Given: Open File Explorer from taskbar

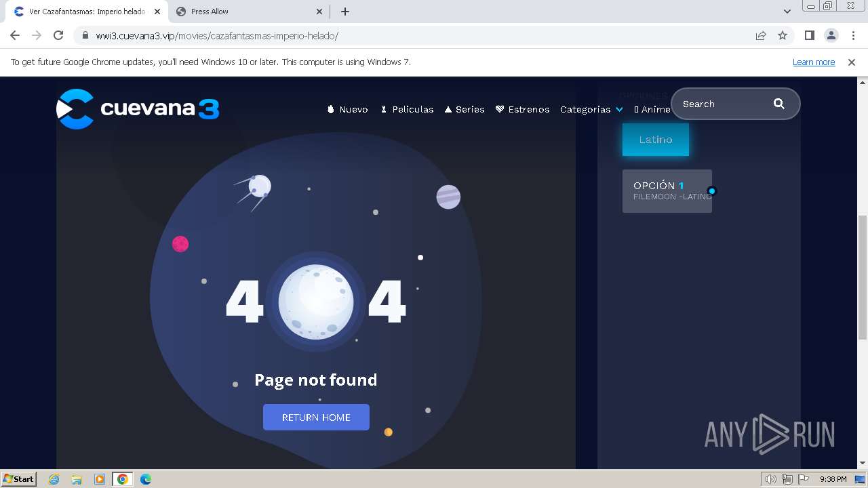Looking at the screenshot, I should [77, 479].
